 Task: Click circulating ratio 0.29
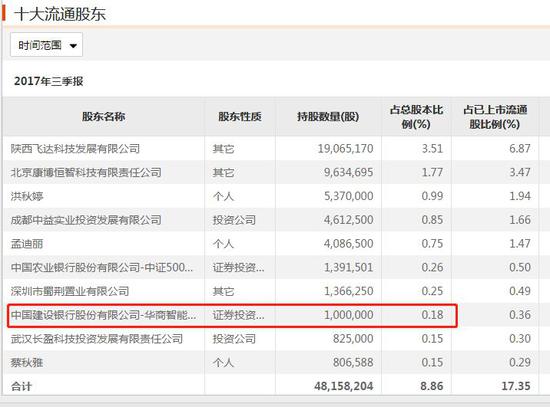tap(520, 362)
